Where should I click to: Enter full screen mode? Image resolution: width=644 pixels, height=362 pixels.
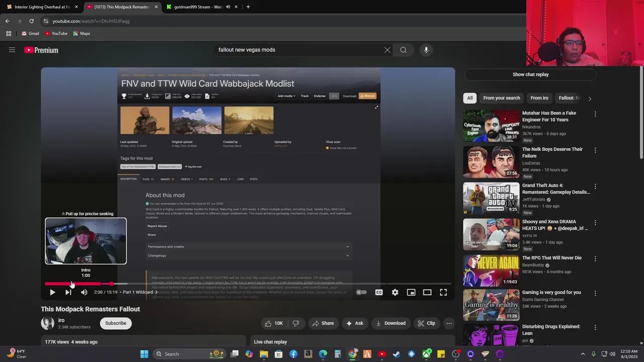click(443, 292)
